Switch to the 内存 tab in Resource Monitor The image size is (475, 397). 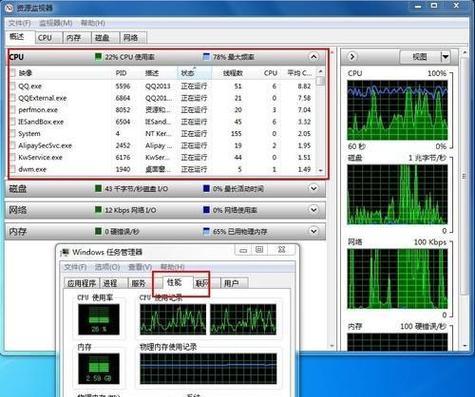(74, 38)
